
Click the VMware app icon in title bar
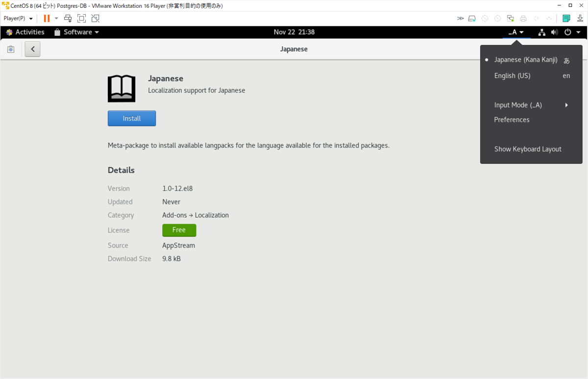click(x=5, y=5)
